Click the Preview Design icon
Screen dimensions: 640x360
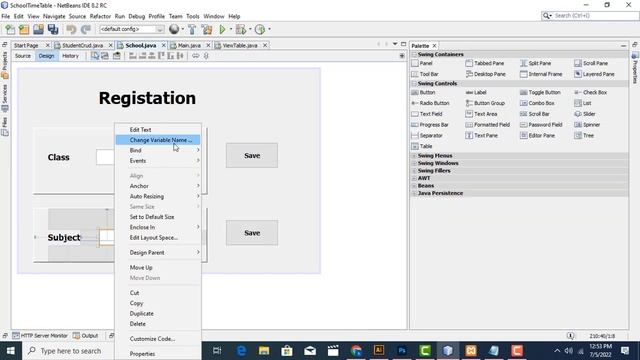coord(117,56)
